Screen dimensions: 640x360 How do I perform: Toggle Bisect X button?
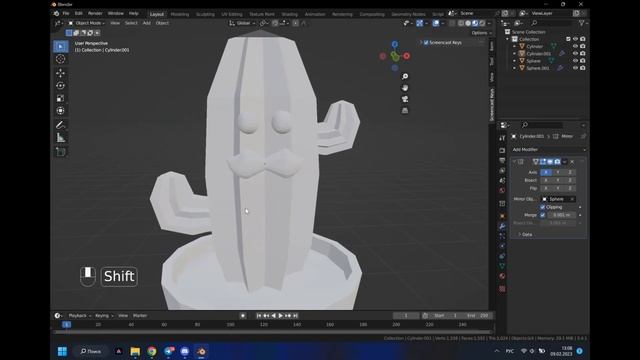[546, 180]
